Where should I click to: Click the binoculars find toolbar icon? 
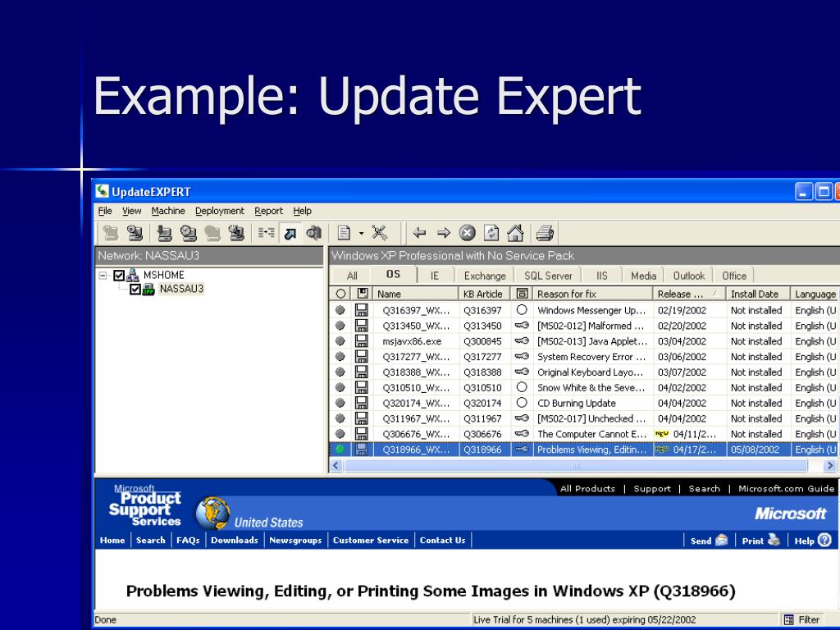[313, 233]
